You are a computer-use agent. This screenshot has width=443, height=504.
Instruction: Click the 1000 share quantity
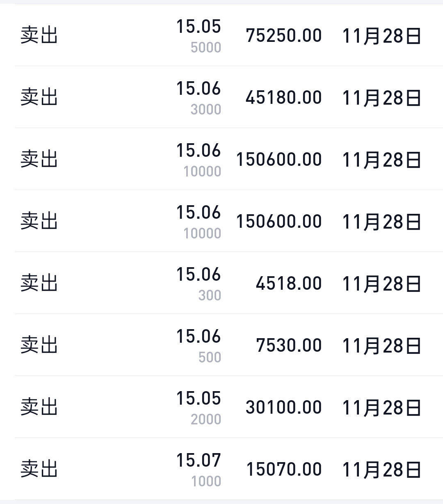coord(206,481)
